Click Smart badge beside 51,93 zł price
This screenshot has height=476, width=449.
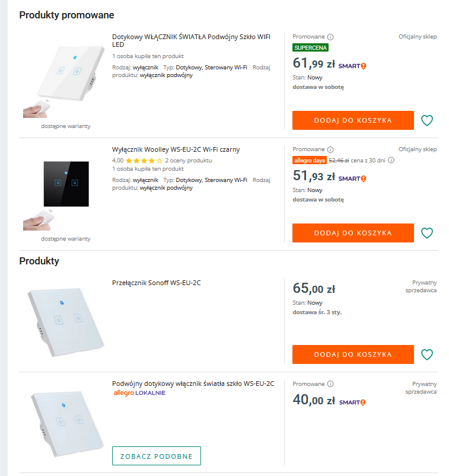352,178
